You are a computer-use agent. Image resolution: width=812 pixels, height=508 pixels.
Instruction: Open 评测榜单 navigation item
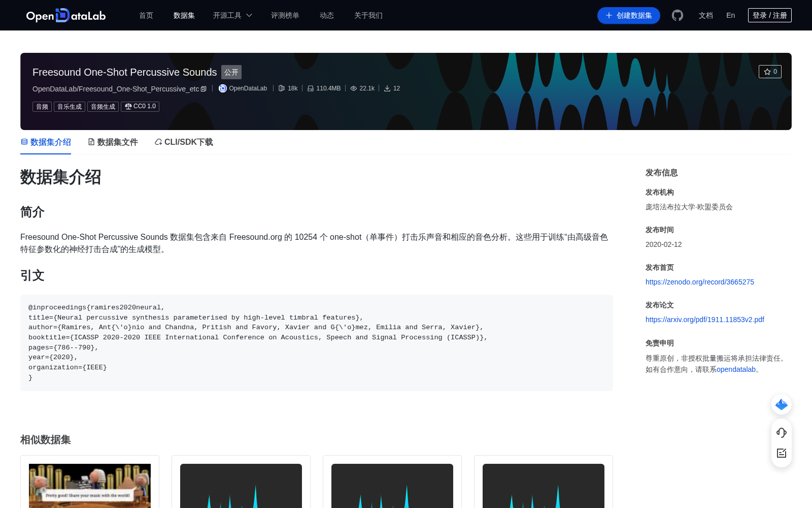tap(285, 15)
